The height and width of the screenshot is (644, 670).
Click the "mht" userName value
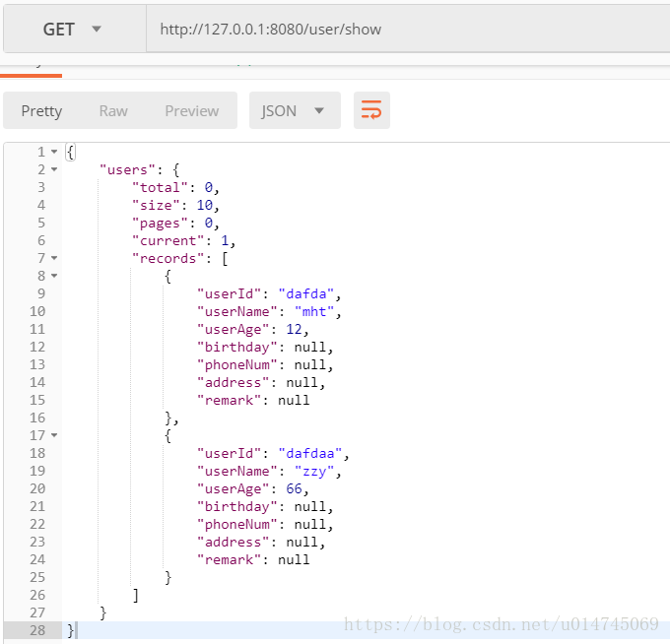click(x=314, y=311)
